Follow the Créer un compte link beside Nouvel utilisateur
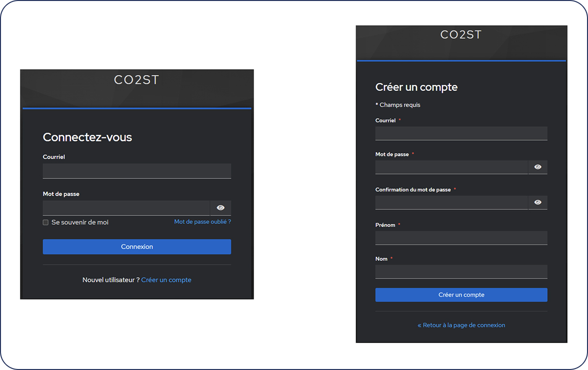Viewport: 588px width, 370px height. tap(166, 280)
